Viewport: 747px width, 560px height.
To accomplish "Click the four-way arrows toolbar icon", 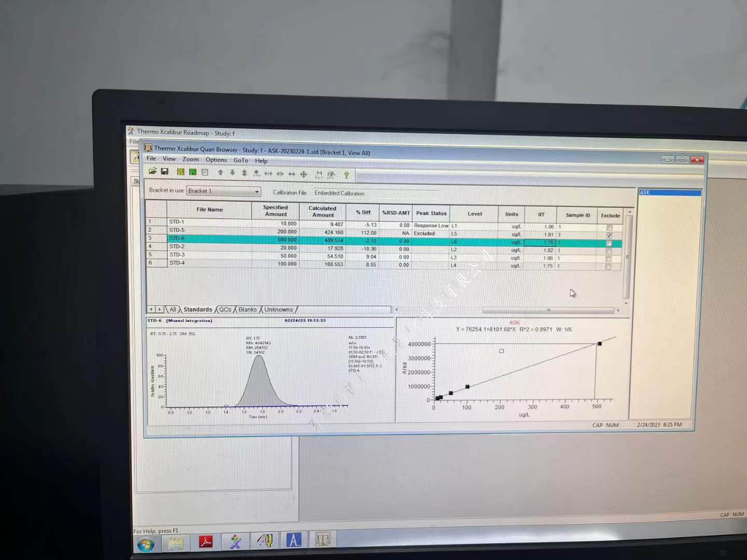I will (x=303, y=175).
